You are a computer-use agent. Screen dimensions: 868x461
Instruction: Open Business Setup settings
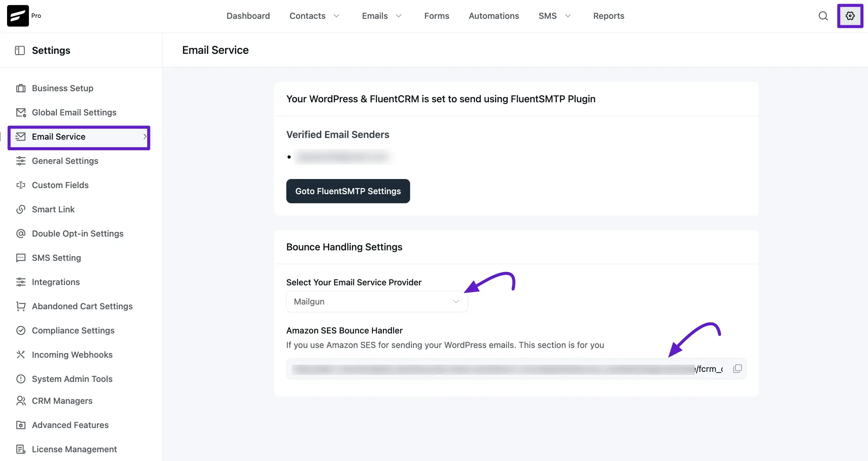(63, 88)
